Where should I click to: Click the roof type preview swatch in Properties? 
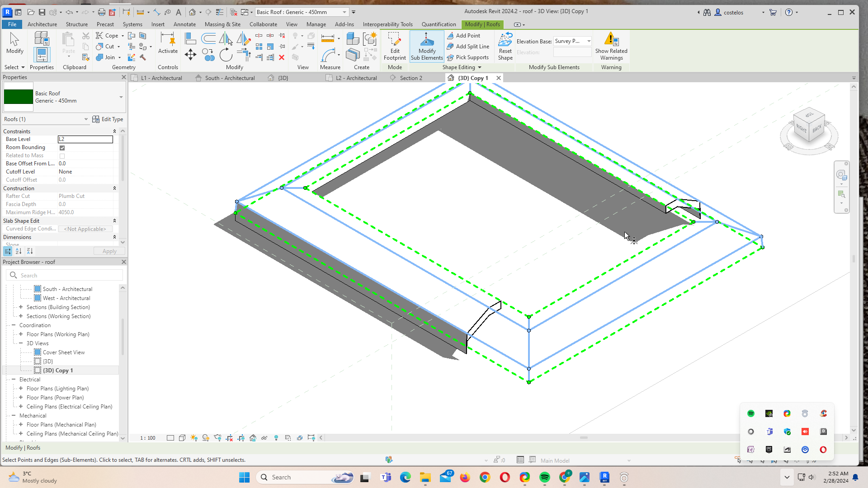tap(18, 97)
